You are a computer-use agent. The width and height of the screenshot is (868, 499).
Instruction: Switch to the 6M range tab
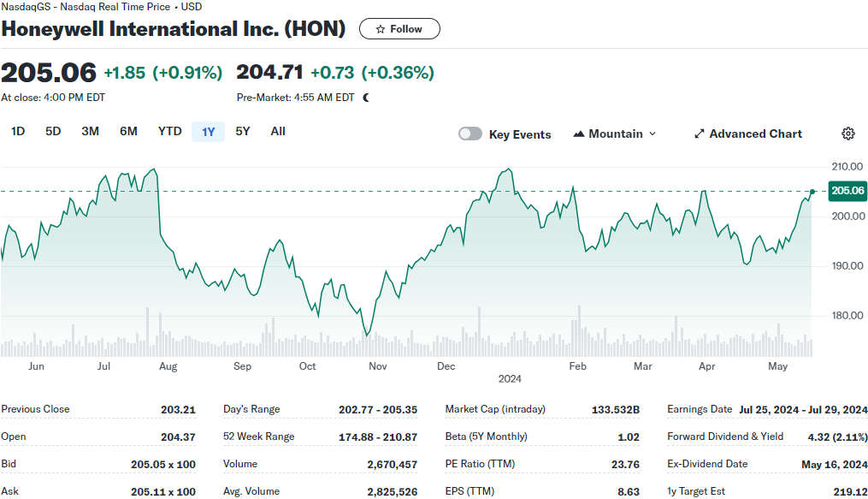coord(128,131)
